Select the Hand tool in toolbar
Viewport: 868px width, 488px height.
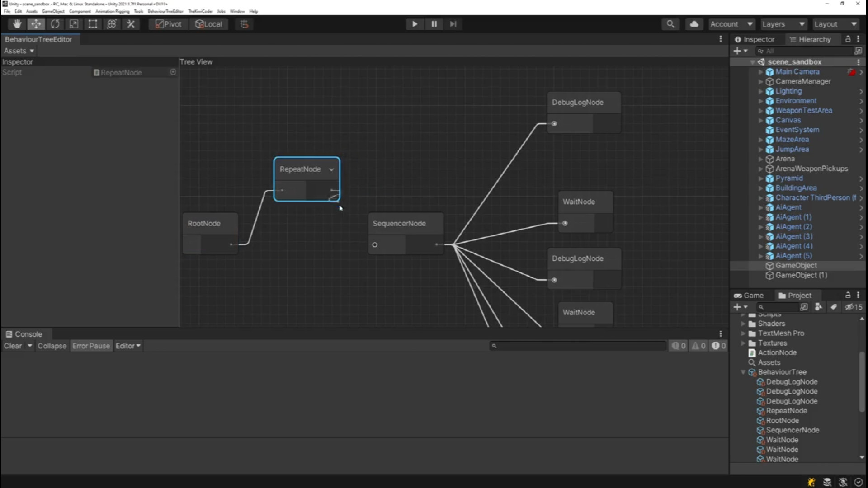pyautogui.click(x=17, y=24)
